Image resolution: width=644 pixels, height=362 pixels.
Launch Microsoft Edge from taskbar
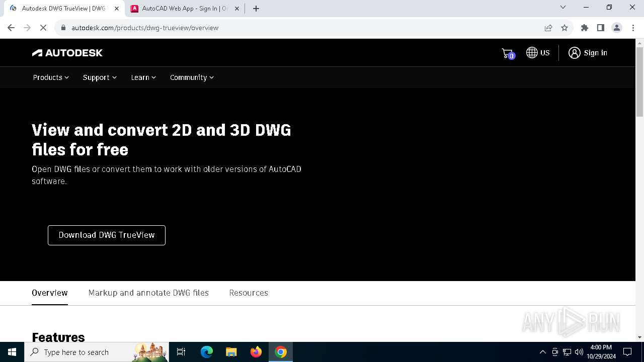click(x=207, y=352)
